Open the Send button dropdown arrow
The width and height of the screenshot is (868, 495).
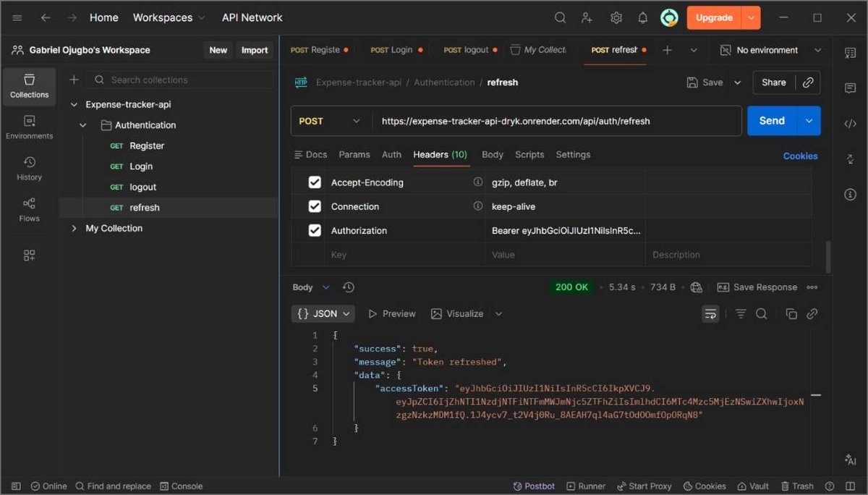(809, 121)
